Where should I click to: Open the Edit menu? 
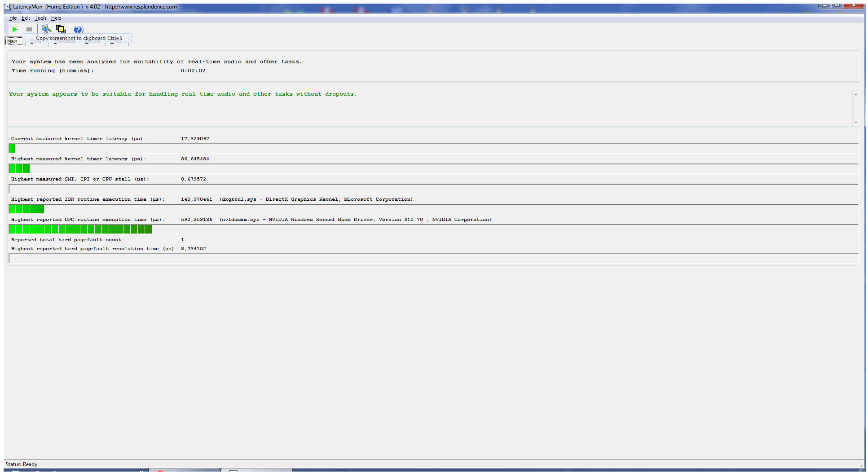coord(26,18)
